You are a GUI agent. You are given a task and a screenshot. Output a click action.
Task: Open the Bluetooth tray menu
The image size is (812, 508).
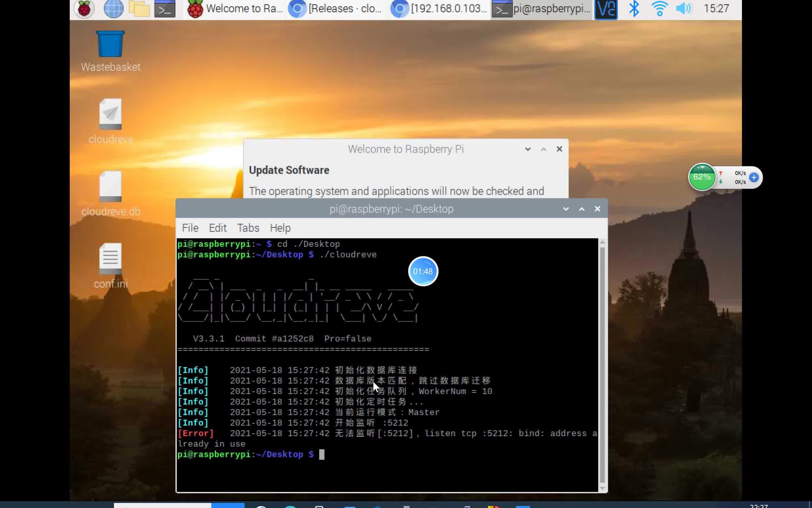click(634, 9)
